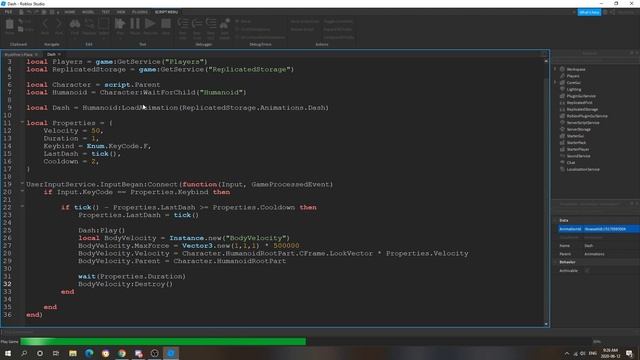Click the Paste clipboard icon
This screenshot has height=360, width=640.
pos(9,25)
